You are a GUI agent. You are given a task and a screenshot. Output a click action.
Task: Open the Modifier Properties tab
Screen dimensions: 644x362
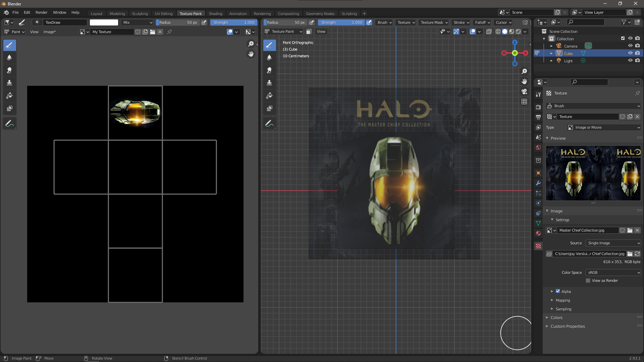538,183
